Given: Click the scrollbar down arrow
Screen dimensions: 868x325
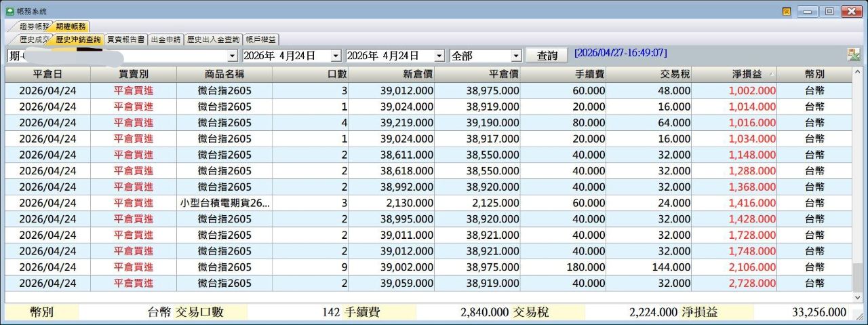Looking at the screenshot, I should (x=858, y=297).
